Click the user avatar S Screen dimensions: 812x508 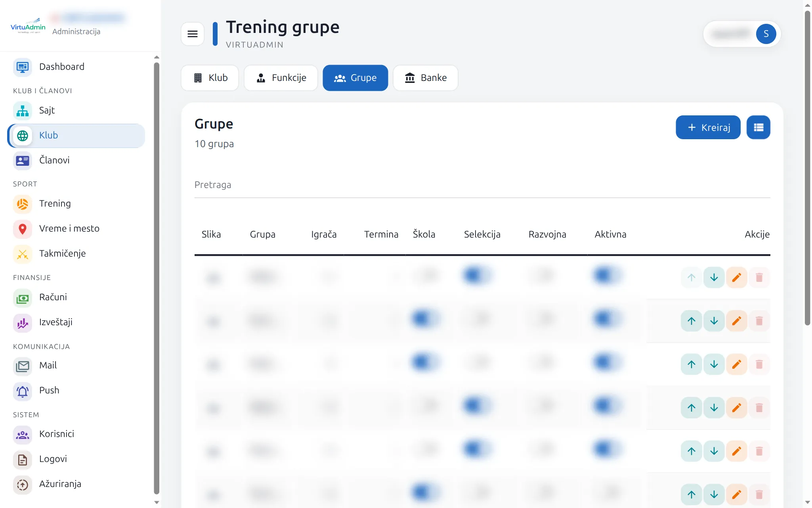[x=766, y=34]
